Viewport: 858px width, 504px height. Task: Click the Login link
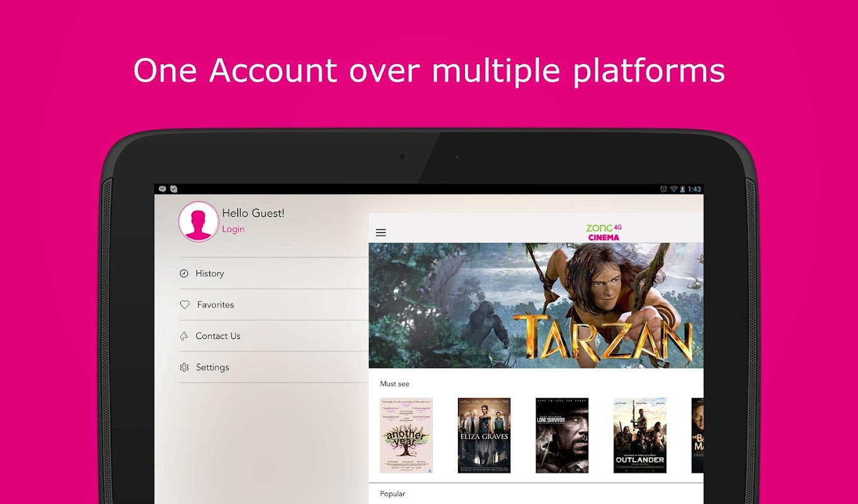pos(233,229)
